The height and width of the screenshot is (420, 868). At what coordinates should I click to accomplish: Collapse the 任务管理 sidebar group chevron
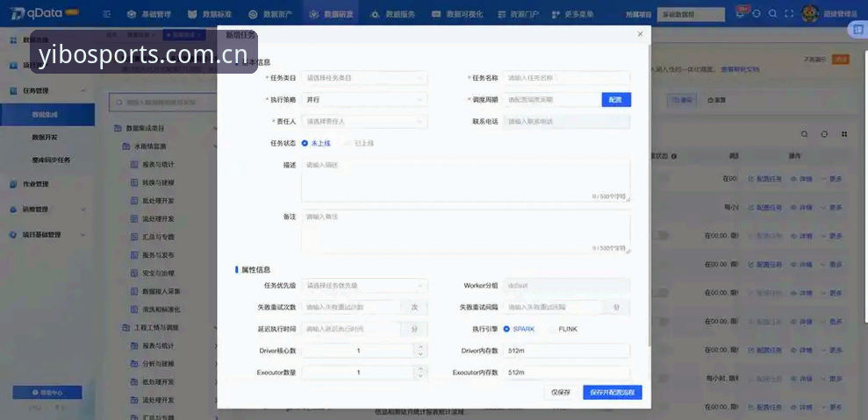[x=83, y=90]
